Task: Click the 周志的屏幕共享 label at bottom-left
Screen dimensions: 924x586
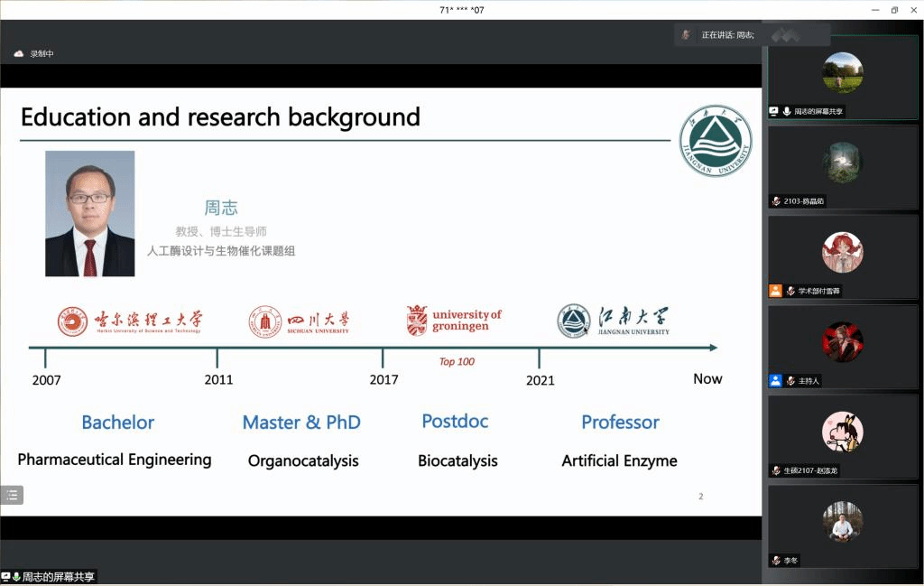Action: point(59,577)
